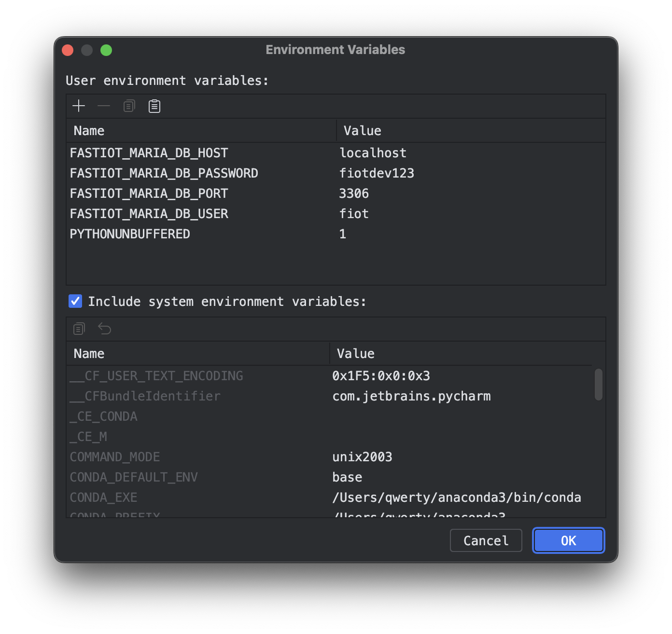Click the /Users/qwerty/anaconda3/bin/conda value

457,497
